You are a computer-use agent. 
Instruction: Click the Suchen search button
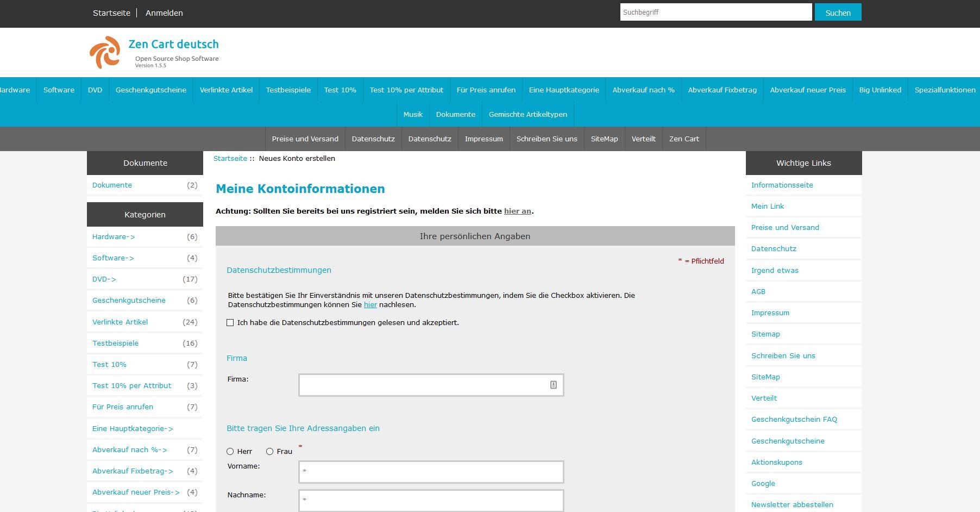(837, 12)
